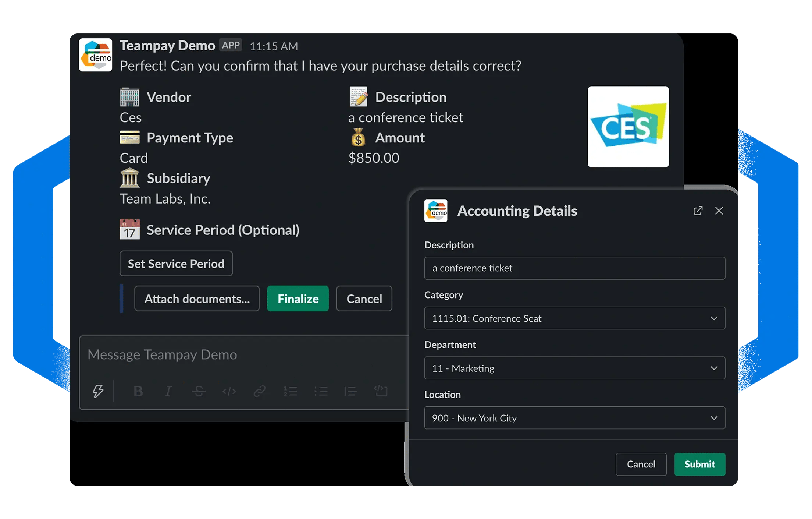The height and width of the screenshot is (519, 812).
Task: Click the code block icon
Action: click(381, 391)
